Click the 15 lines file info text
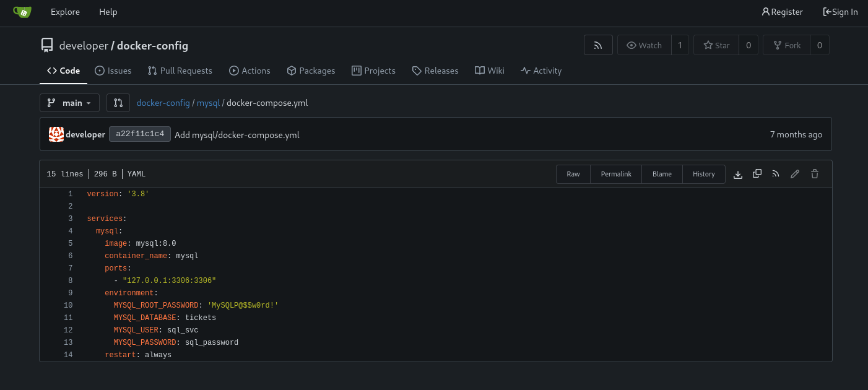868x390 pixels. pyautogui.click(x=65, y=174)
